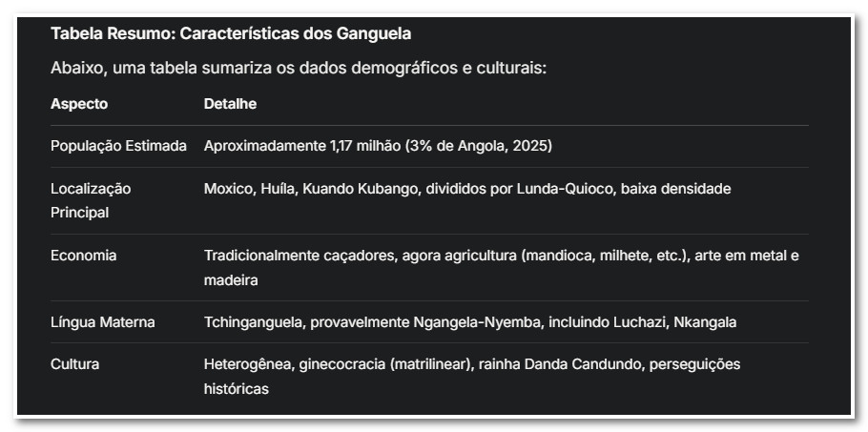Image resolution: width=868 pixels, height=432 pixels.
Task: Click the text 'Aproximadamente 1,17 milhão'
Action: click(301, 146)
